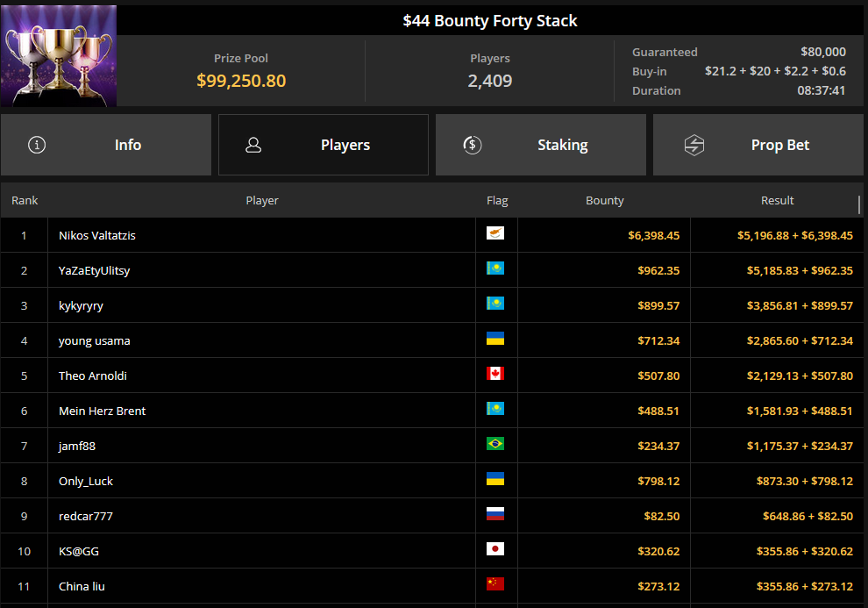Click Cyprus flag next to Nikos Valtatzis

[495, 234]
